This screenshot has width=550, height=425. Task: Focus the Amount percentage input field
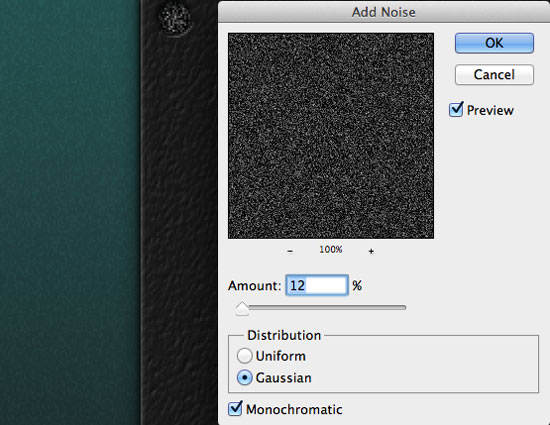point(317,285)
